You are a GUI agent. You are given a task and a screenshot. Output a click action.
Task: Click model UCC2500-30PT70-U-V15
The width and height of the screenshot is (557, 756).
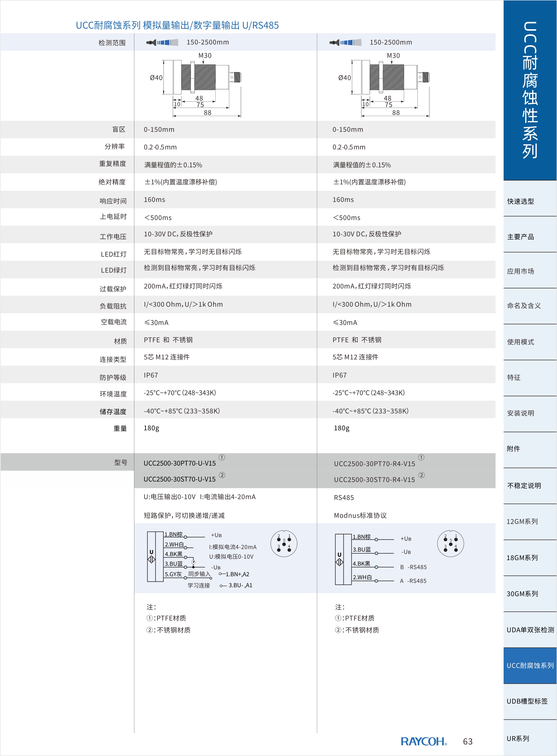pos(180,463)
